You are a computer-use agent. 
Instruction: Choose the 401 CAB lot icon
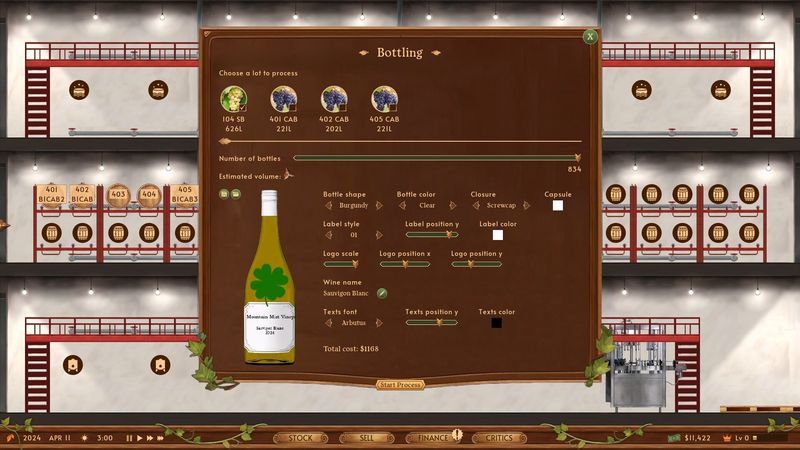pyautogui.click(x=283, y=98)
